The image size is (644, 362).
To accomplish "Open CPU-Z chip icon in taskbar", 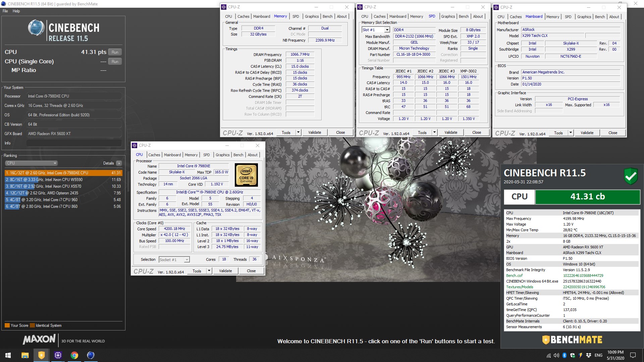I will coord(58,355).
